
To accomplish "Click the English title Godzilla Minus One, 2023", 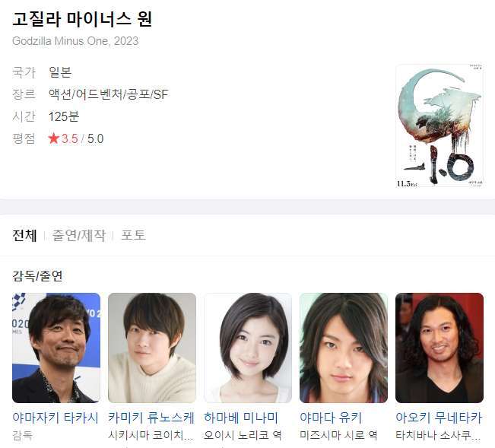I will coord(75,41).
